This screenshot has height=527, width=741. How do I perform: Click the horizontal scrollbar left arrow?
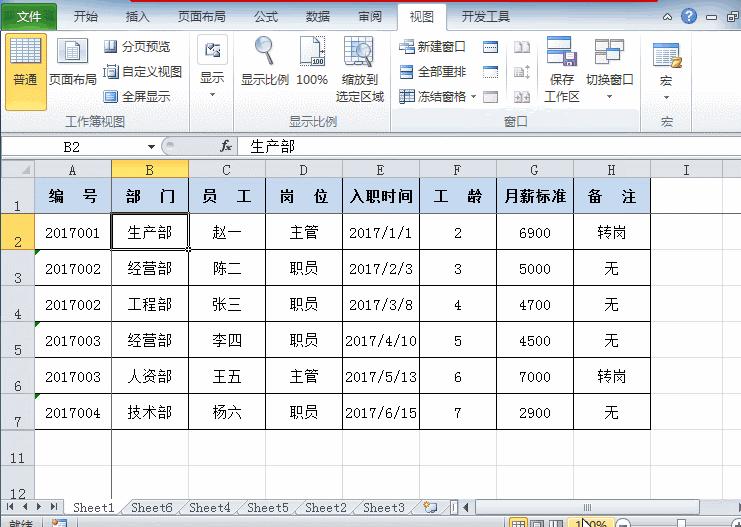tap(466, 507)
